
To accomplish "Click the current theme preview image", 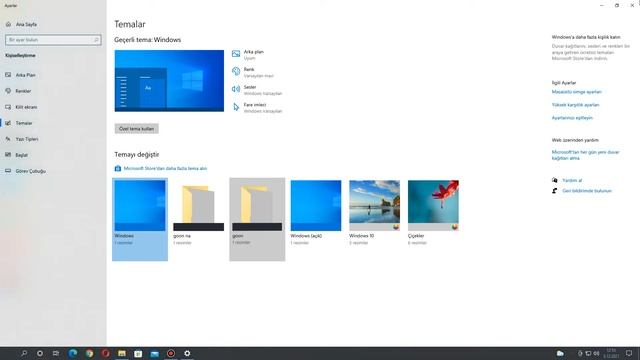I will [169, 81].
